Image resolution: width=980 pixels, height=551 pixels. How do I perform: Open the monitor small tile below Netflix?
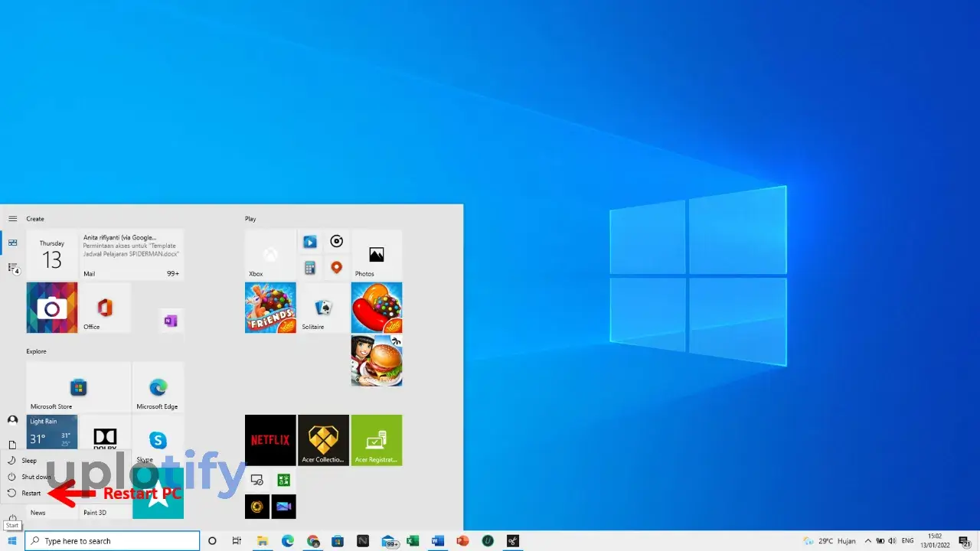[x=257, y=481]
